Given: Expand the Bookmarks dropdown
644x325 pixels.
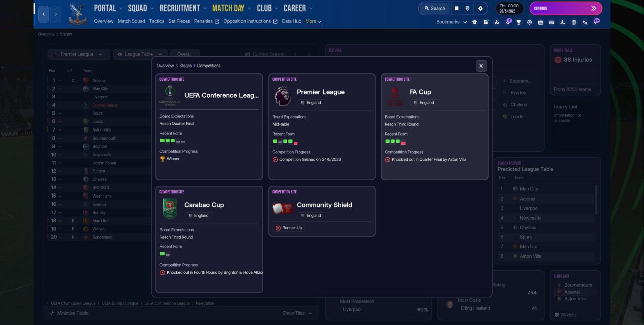Looking at the screenshot, I should 451,22.
